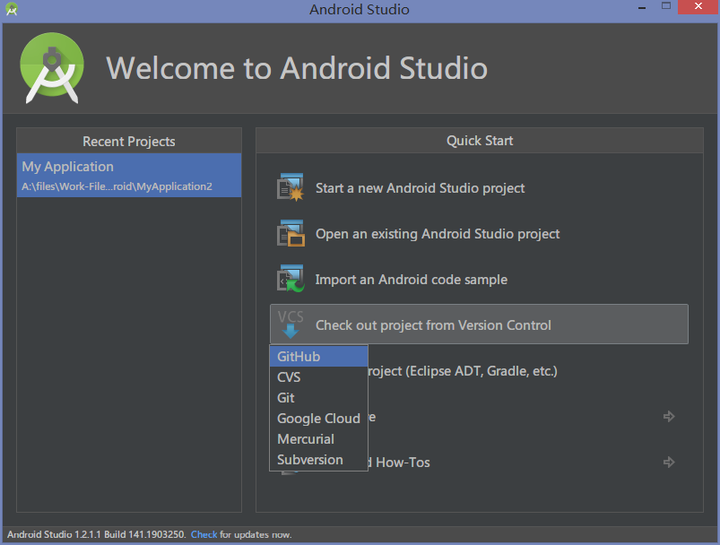Click the new Android Studio project icon
This screenshot has height=545, width=720.
coord(290,187)
